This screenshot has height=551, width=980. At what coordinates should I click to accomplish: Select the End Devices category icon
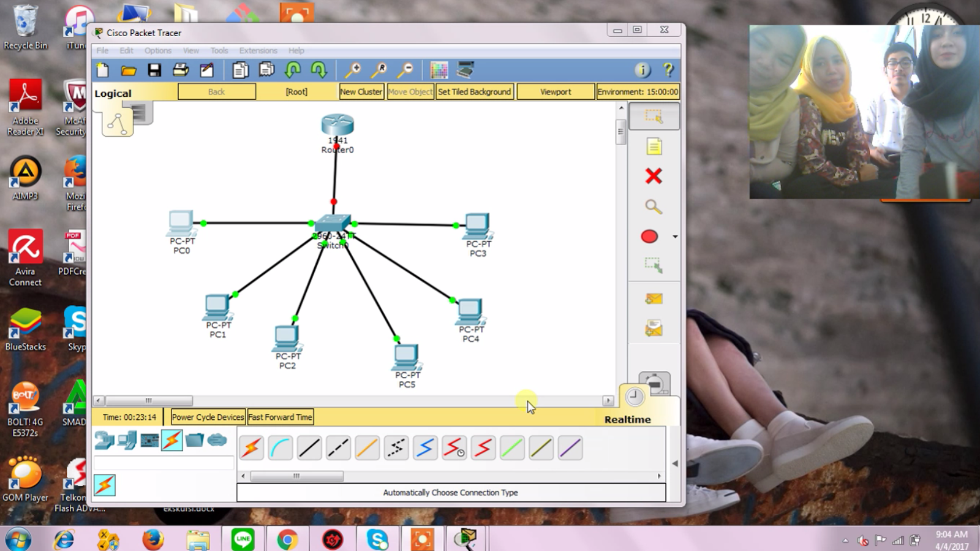(x=127, y=441)
